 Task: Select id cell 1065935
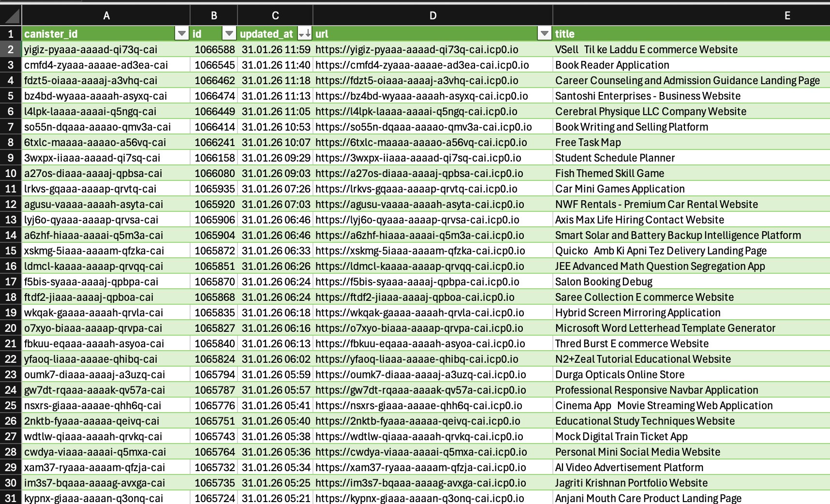point(214,189)
